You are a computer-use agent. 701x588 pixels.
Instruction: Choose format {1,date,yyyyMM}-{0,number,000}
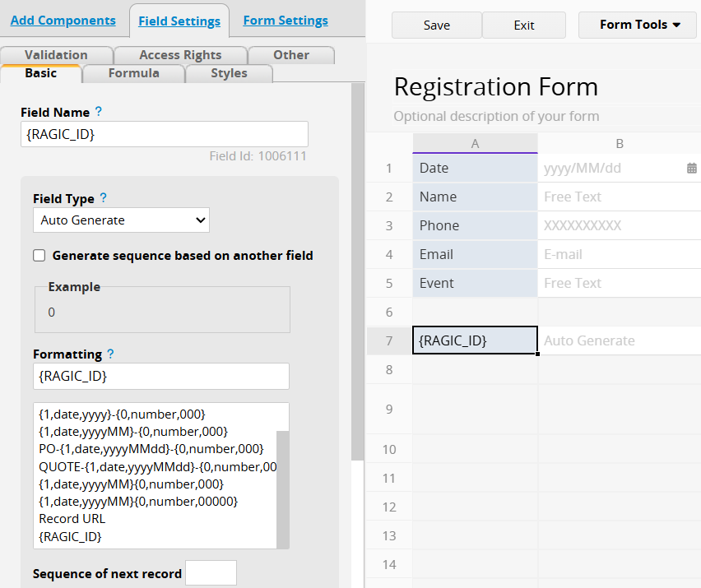tap(133, 432)
